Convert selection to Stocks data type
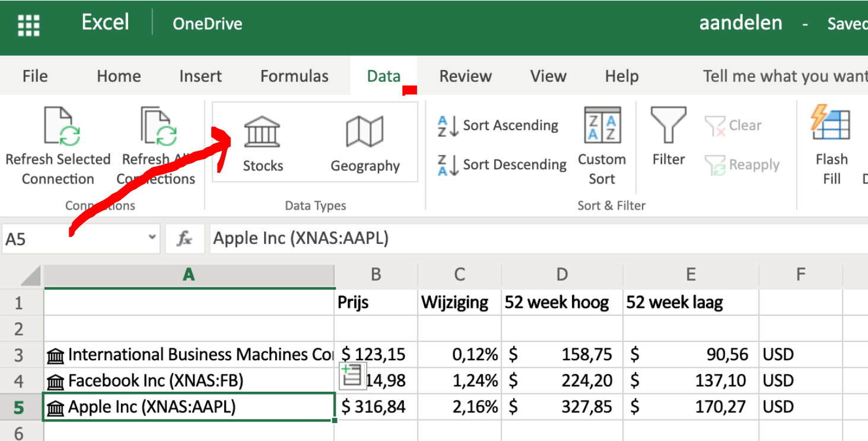The width and height of the screenshot is (868, 441). click(263, 143)
